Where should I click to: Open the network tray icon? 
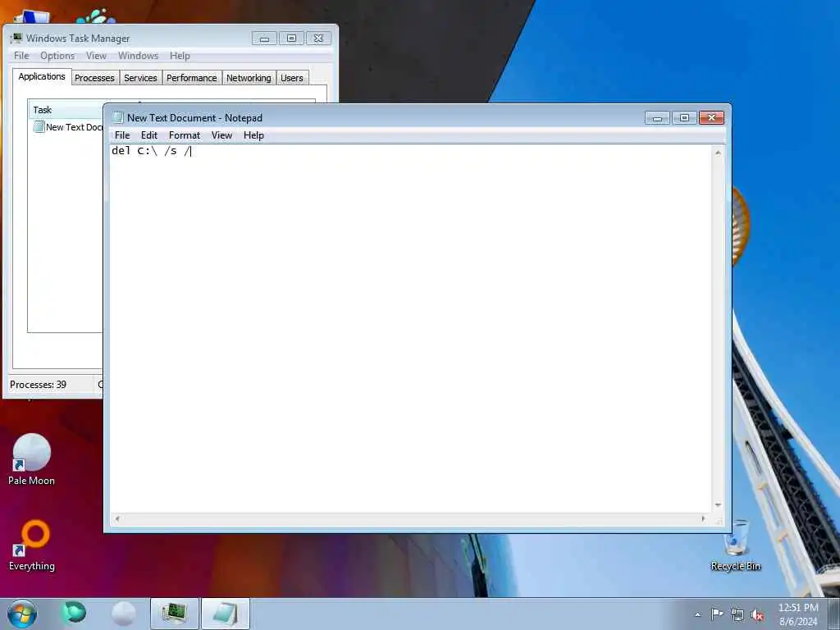tap(737, 614)
